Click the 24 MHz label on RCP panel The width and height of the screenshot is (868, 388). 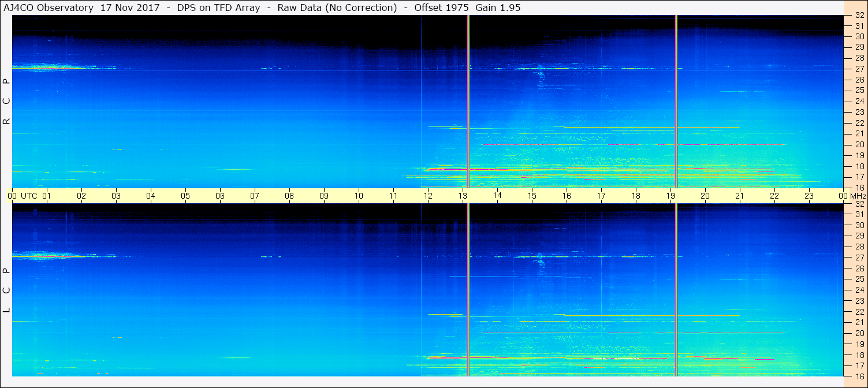[x=859, y=102]
